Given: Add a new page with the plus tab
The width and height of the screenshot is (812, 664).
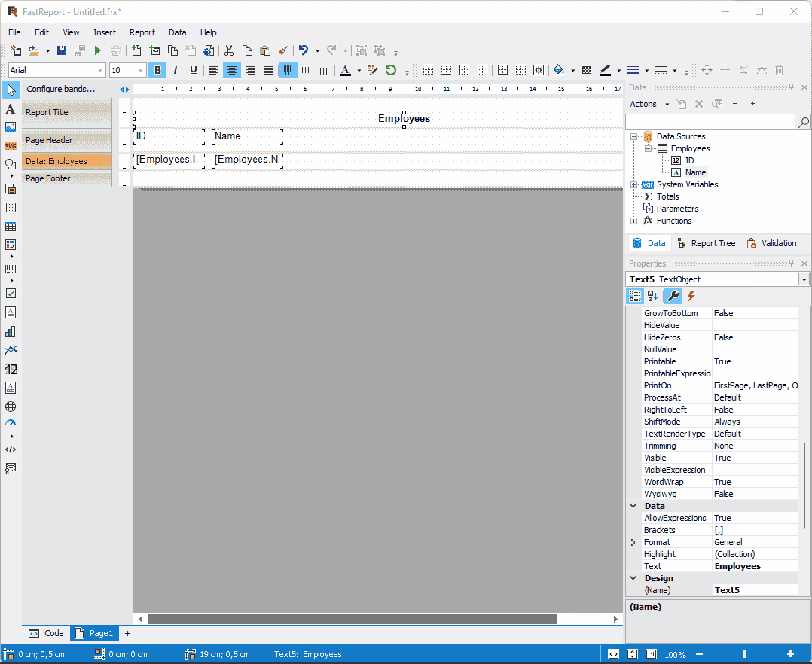Looking at the screenshot, I should tap(127, 633).
